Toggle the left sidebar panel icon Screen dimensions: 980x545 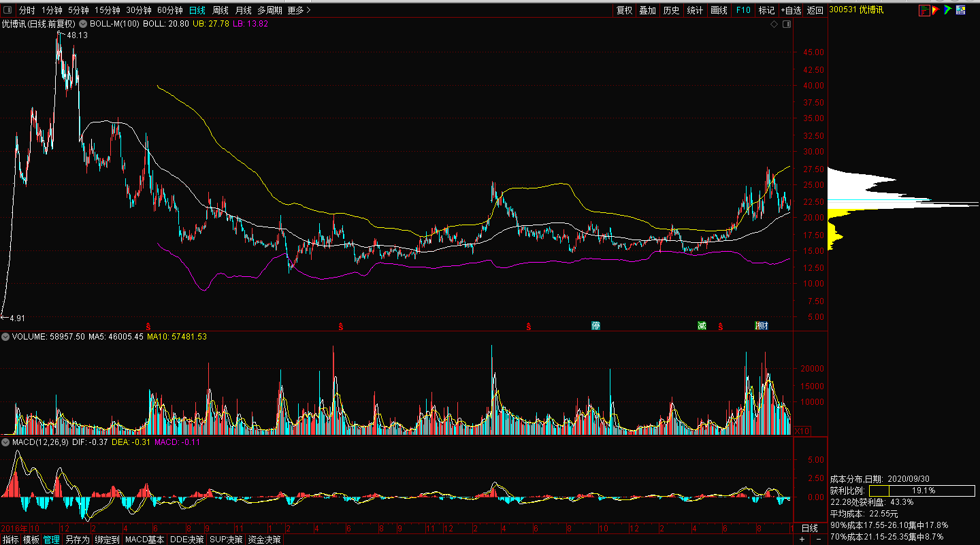tap(8, 10)
